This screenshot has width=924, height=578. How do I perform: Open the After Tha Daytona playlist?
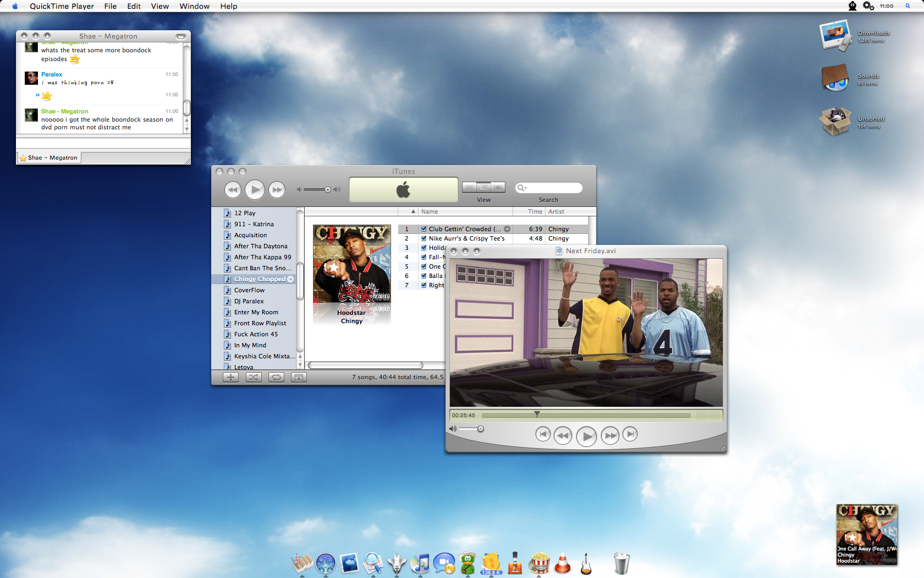(261, 246)
